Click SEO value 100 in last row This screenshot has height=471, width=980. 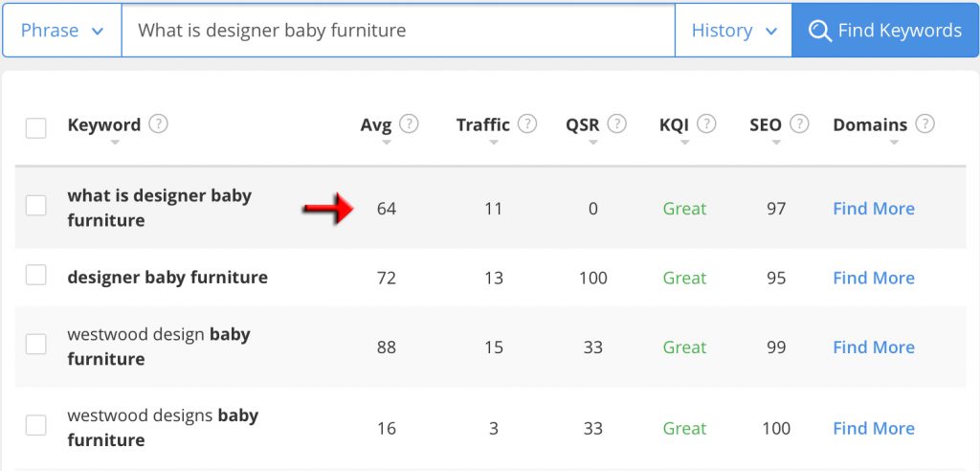point(776,429)
